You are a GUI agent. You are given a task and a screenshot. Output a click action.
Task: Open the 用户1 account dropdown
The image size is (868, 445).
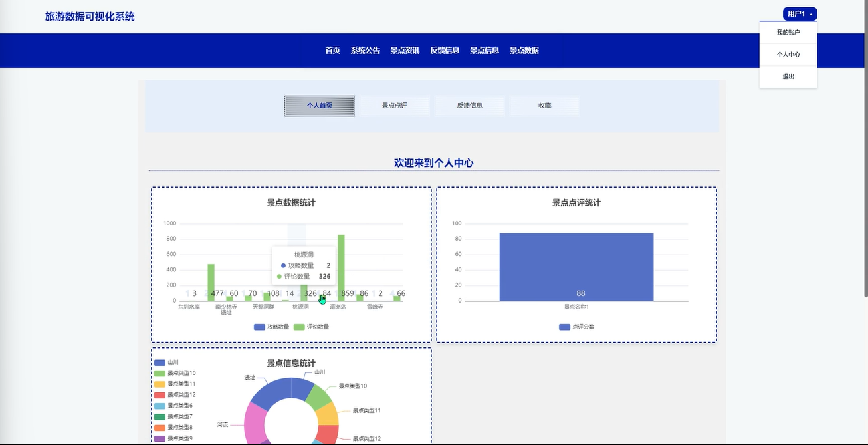click(800, 13)
